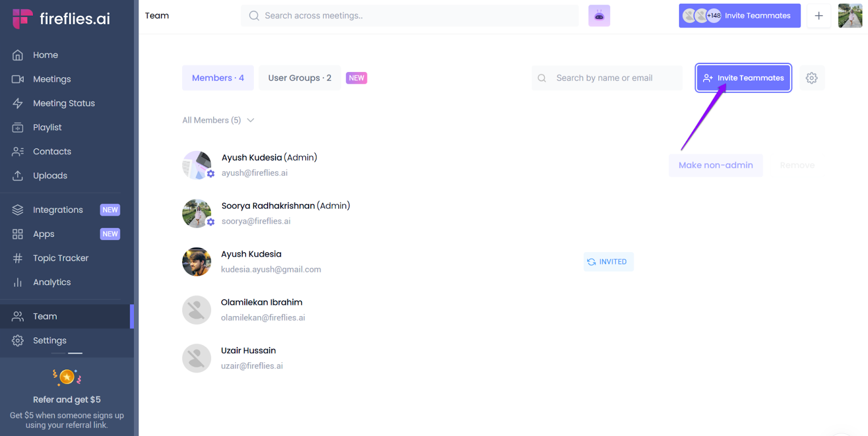Click the INVITED status badge
Screen dimensions: 868x436
(x=608, y=262)
